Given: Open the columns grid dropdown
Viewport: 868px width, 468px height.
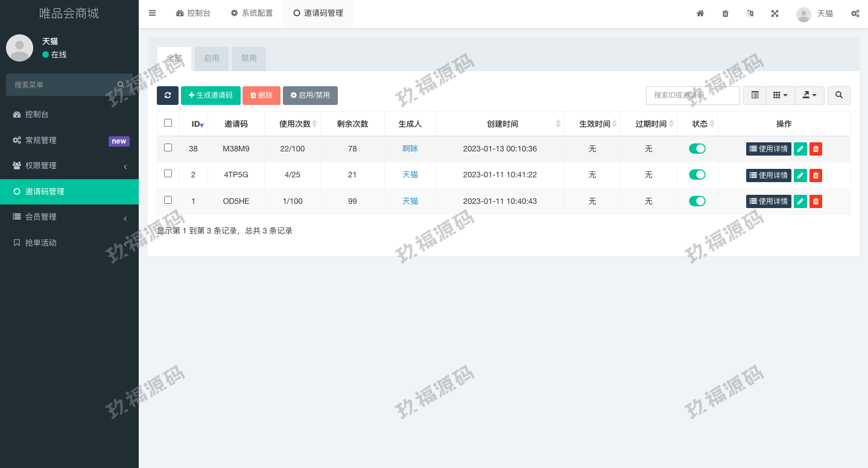Looking at the screenshot, I should pyautogui.click(x=780, y=95).
